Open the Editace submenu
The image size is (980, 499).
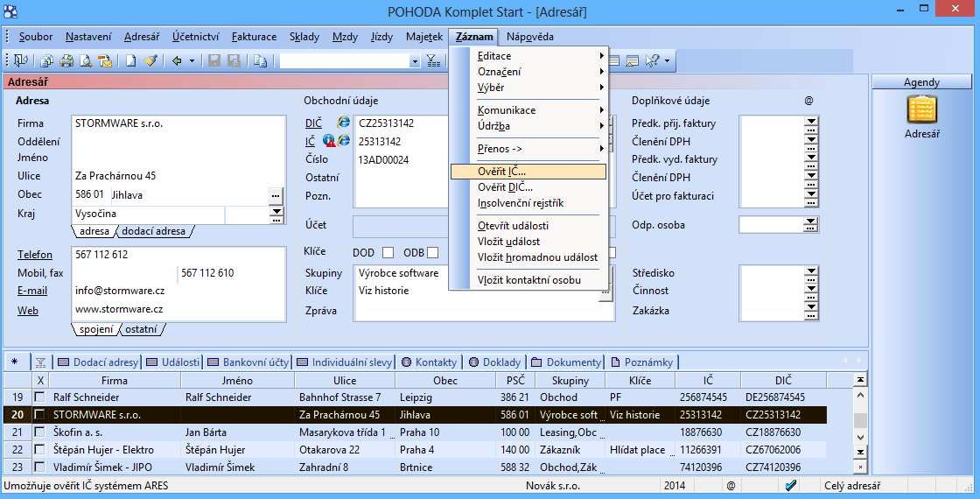[x=528, y=56]
